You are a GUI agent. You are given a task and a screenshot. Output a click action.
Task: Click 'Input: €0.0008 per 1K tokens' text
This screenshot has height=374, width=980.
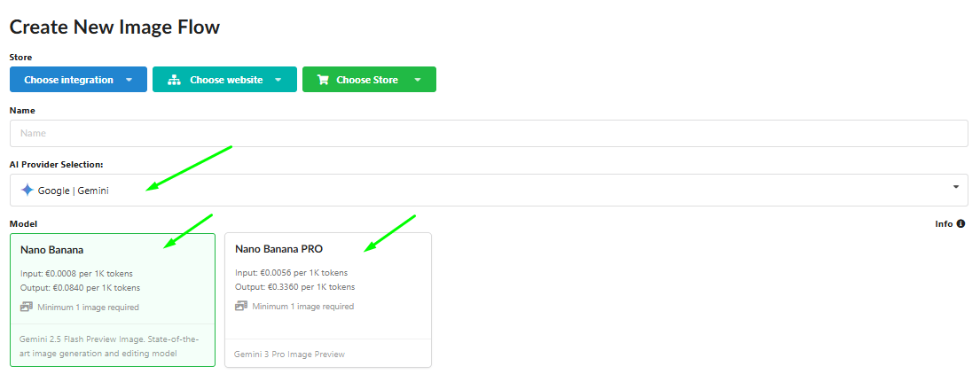coord(76,274)
